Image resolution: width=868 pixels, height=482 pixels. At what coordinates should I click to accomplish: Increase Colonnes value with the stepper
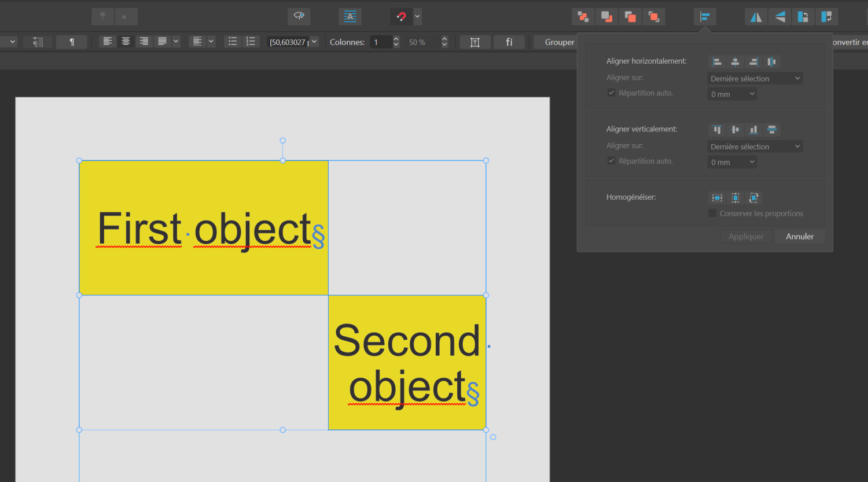tap(395, 39)
